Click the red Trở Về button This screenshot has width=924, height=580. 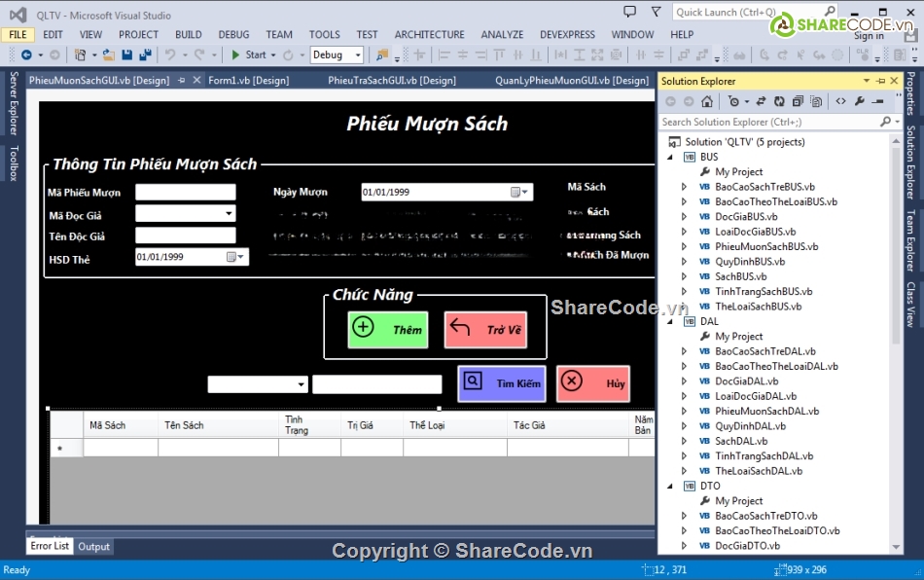coord(485,330)
